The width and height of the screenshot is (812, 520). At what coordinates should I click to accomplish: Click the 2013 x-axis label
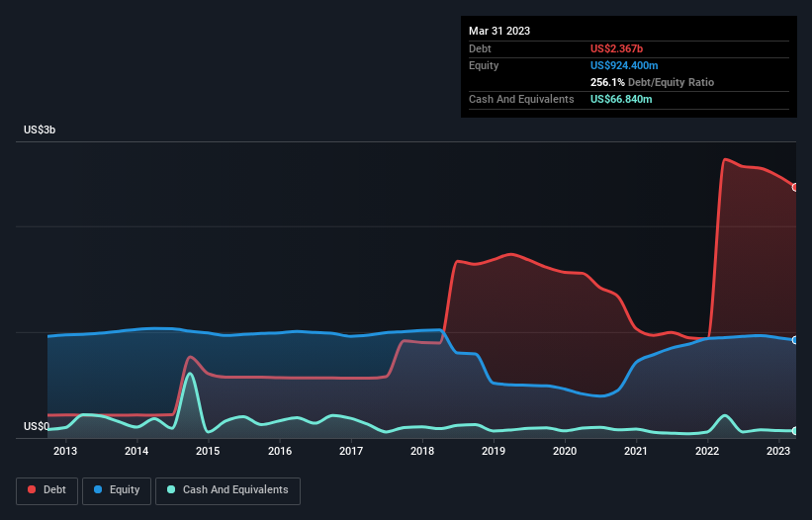(65, 451)
